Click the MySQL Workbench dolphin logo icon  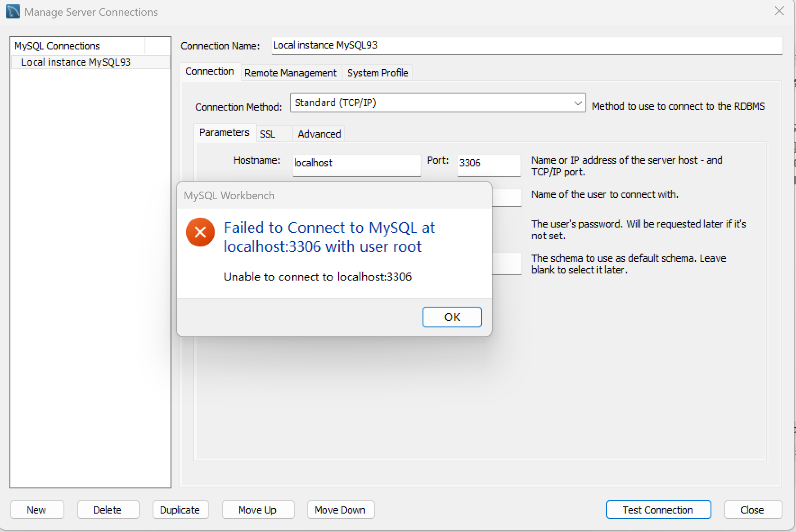pos(12,11)
